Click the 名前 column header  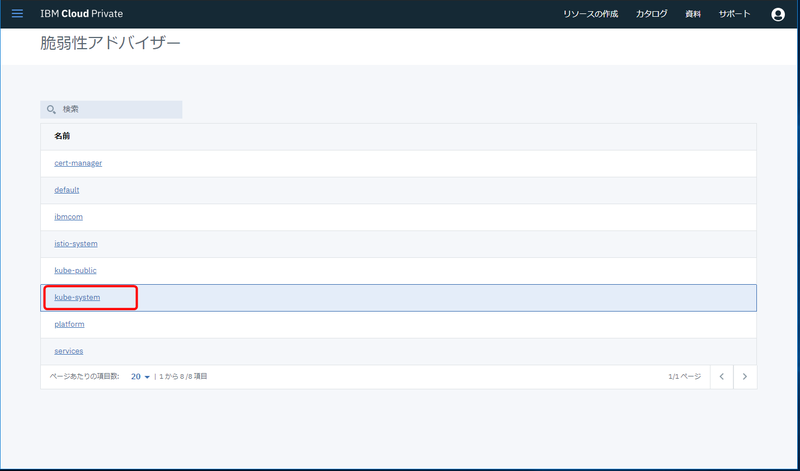(x=62, y=136)
